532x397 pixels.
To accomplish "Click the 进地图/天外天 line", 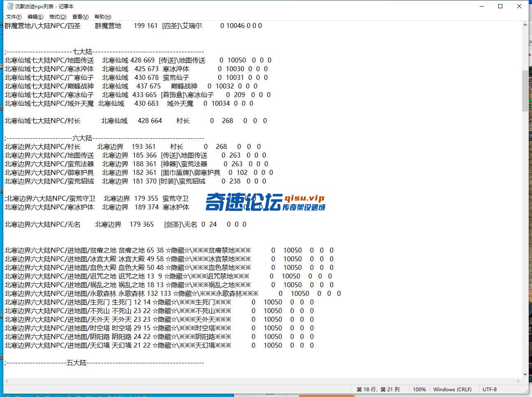I will tap(159, 319).
